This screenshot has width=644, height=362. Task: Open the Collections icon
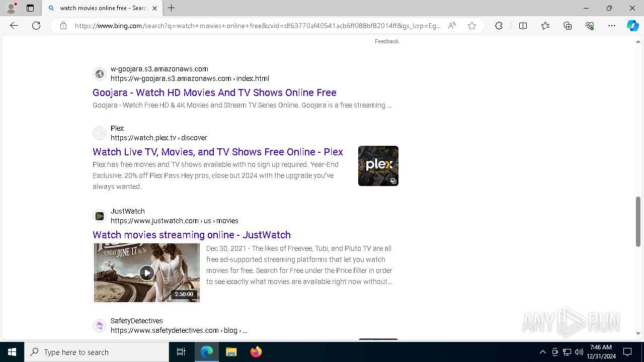pyautogui.click(x=568, y=26)
